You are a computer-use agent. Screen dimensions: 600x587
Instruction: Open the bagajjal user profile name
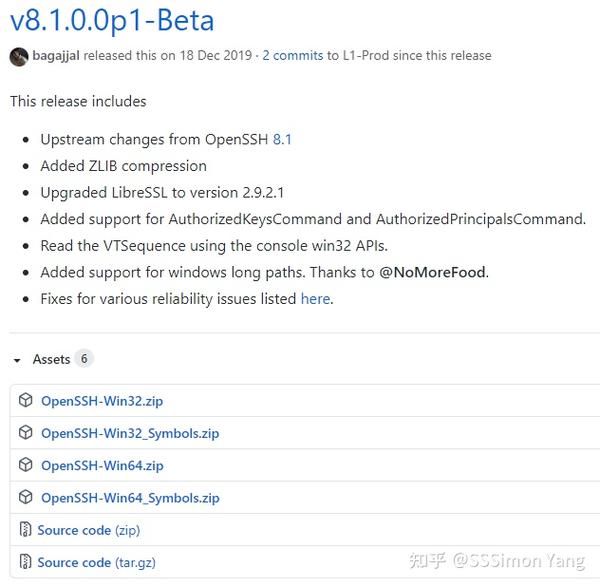click(x=56, y=55)
